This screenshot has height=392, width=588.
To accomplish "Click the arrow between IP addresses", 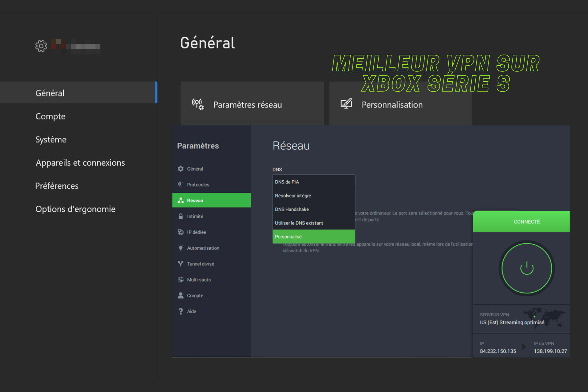I will (x=524, y=347).
